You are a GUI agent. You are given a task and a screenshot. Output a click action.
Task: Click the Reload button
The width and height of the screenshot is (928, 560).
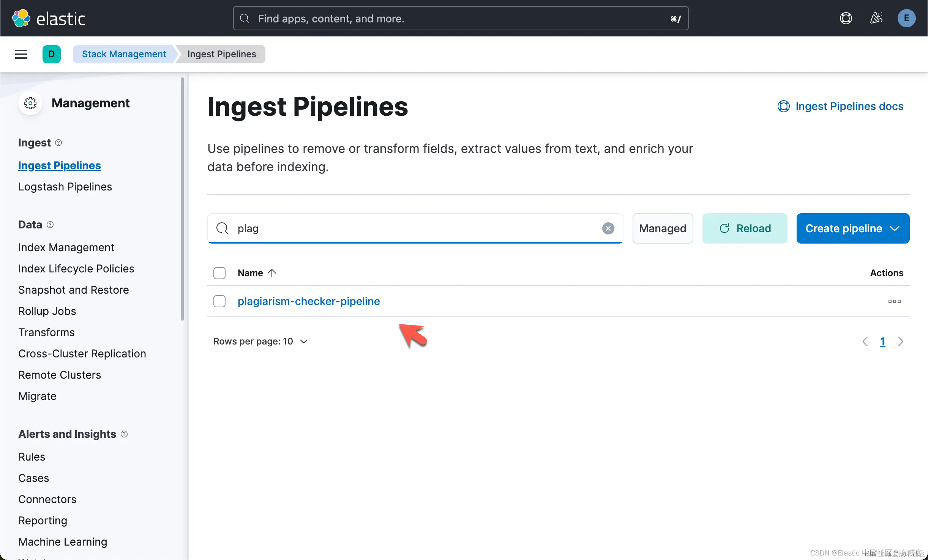[x=745, y=228]
